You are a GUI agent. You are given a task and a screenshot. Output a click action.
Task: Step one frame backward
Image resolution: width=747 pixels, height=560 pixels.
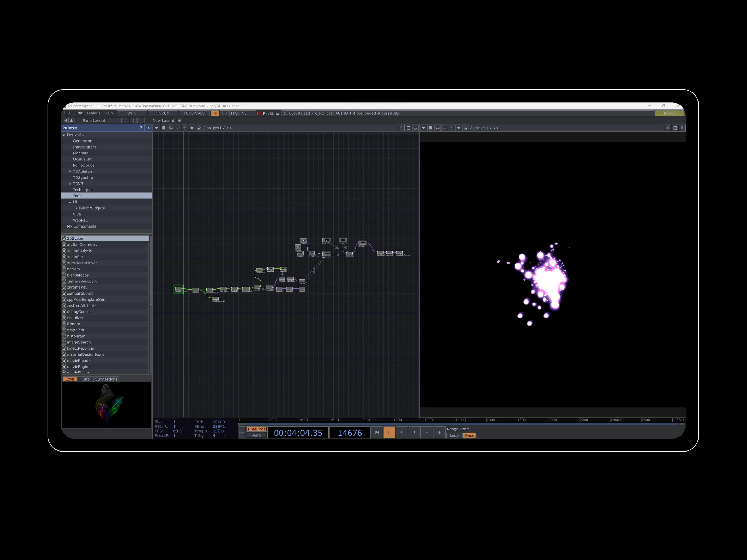pyautogui.click(x=402, y=432)
